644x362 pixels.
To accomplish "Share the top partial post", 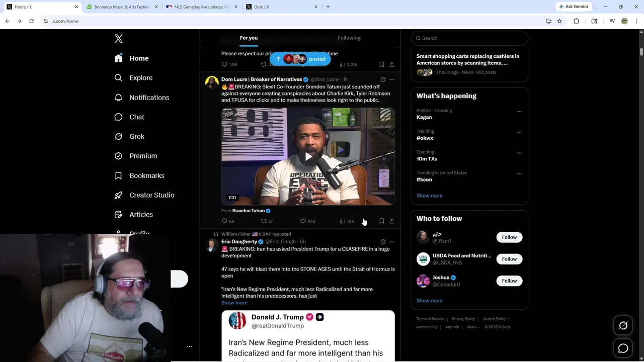I will [x=392, y=64].
